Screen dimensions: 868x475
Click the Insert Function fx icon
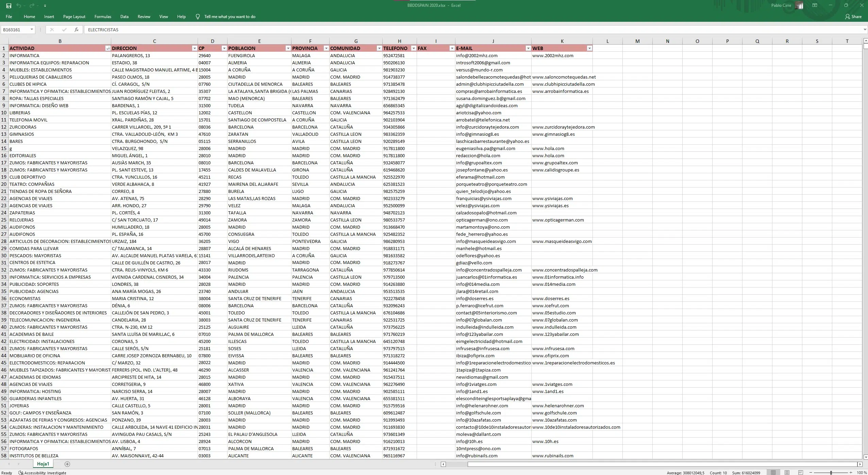click(x=77, y=30)
